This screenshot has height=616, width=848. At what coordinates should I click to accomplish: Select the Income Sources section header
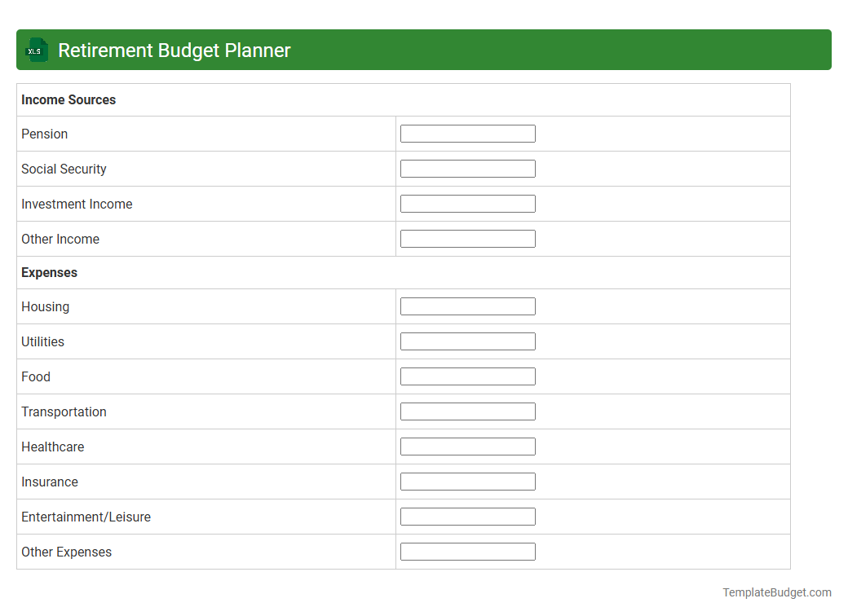click(x=68, y=99)
